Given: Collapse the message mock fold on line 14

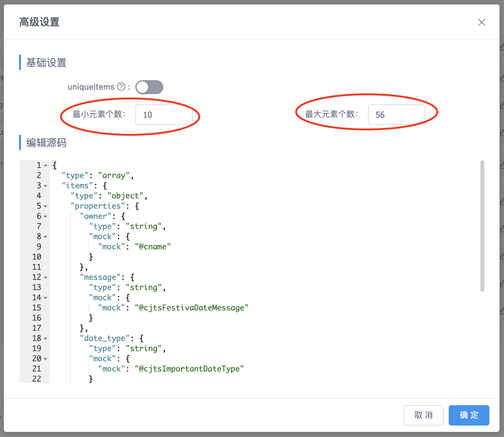Looking at the screenshot, I should pos(45,298).
